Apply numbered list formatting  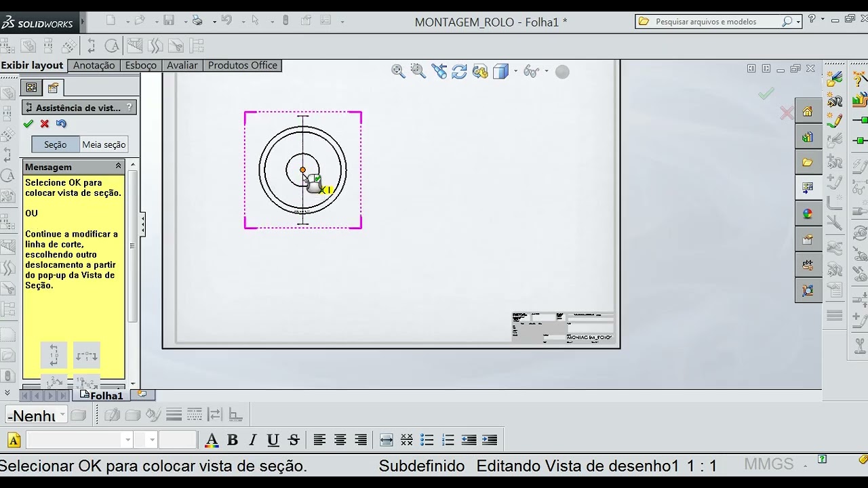point(448,441)
